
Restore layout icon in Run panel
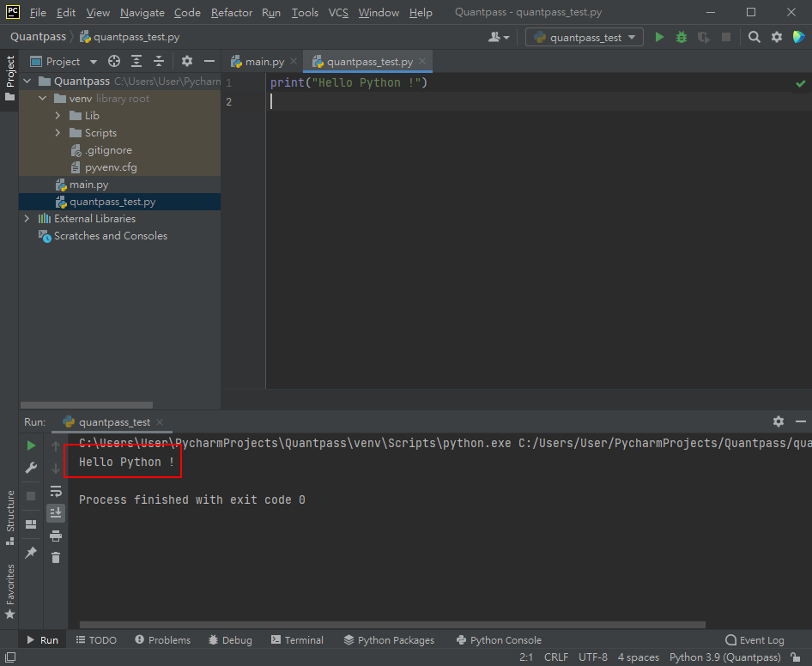pos(31,524)
